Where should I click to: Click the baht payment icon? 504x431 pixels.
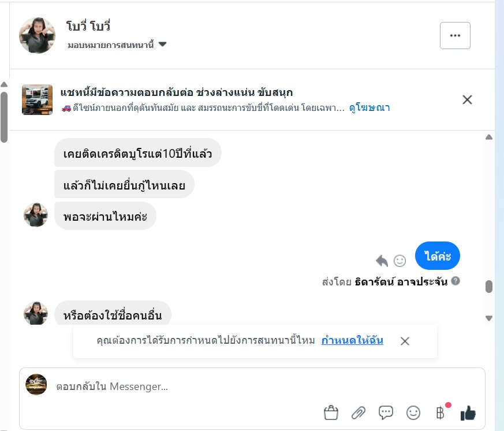click(x=440, y=413)
